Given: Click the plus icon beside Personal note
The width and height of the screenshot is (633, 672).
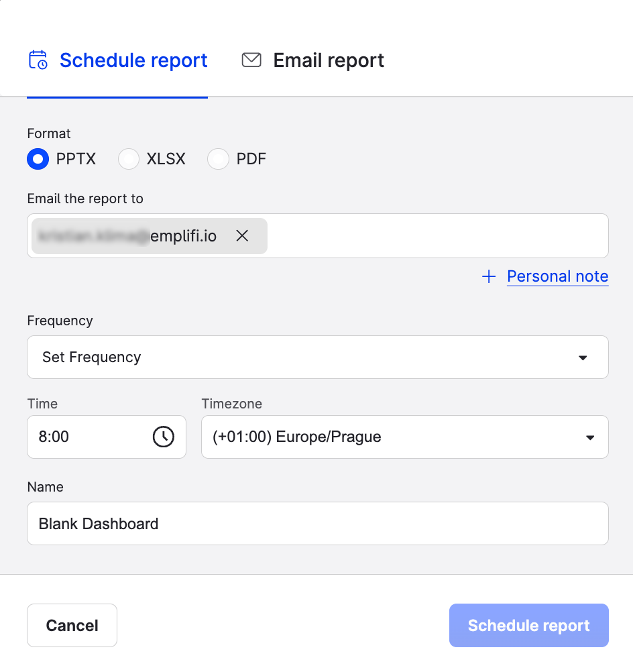Looking at the screenshot, I should pos(489,277).
